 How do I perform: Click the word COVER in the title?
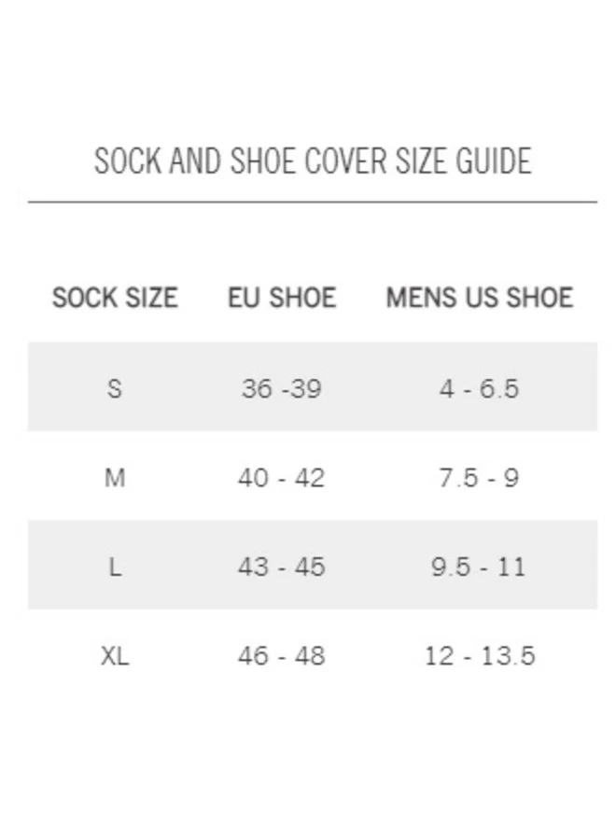pyautogui.click(x=357, y=161)
